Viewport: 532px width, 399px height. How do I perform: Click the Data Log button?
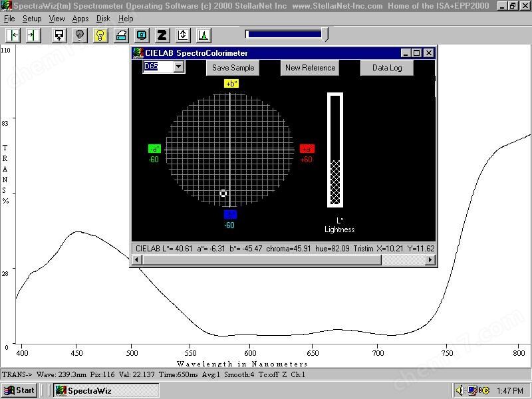point(387,68)
